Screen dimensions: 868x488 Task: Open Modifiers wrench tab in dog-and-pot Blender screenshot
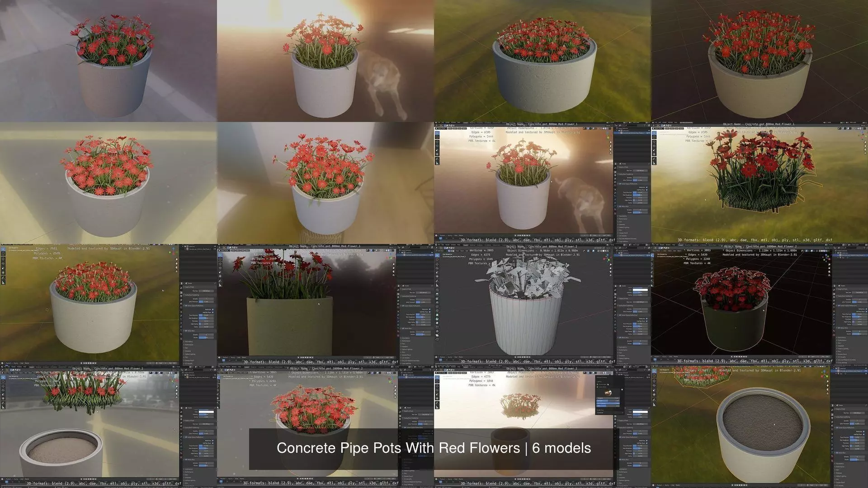pos(615,193)
